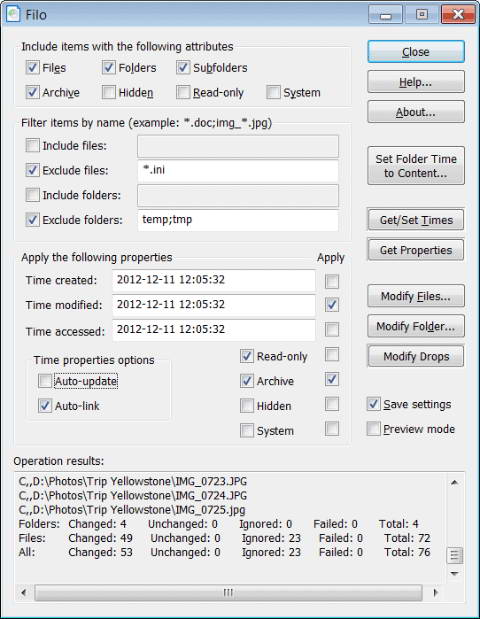Viewport: 480px width, 619px height.
Task: Check the Apply box for Time created
Action: tap(332, 281)
